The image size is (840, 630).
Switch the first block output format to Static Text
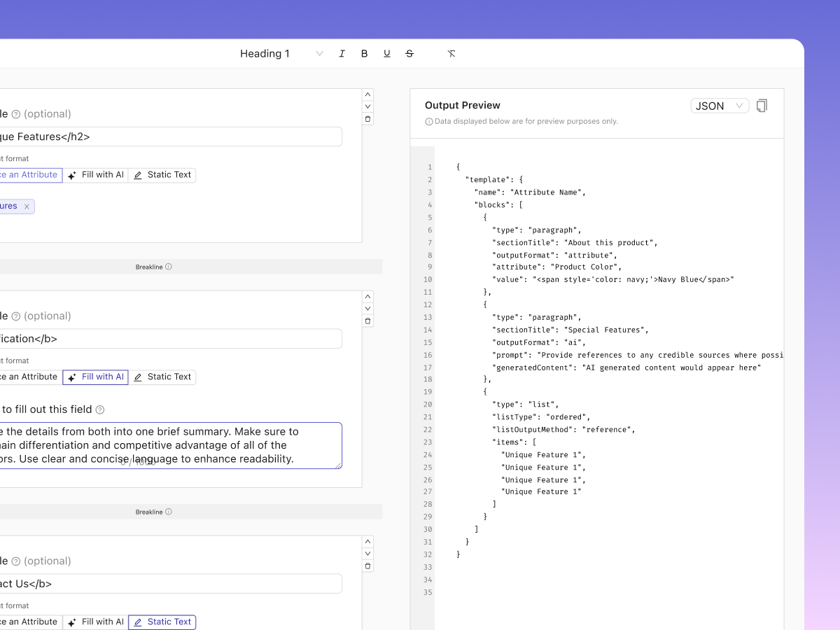tap(162, 175)
